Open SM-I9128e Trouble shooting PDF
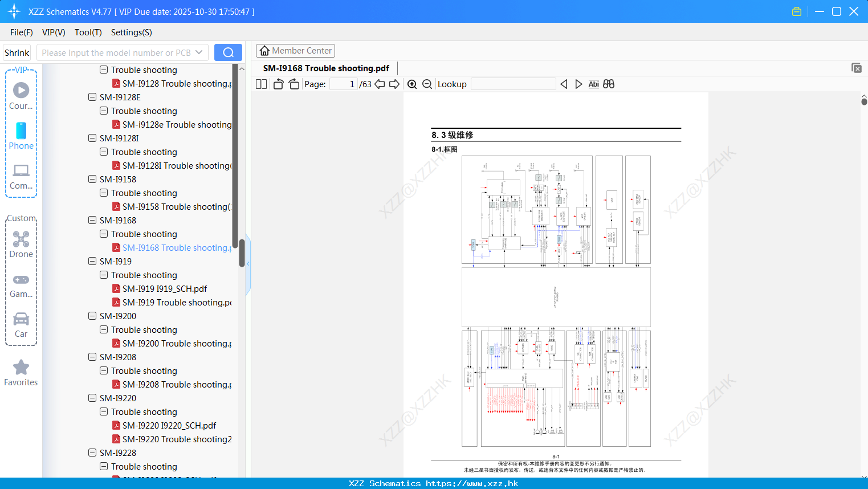Image resolution: width=868 pixels, height=489 pixels. click(x=172, y=125)
